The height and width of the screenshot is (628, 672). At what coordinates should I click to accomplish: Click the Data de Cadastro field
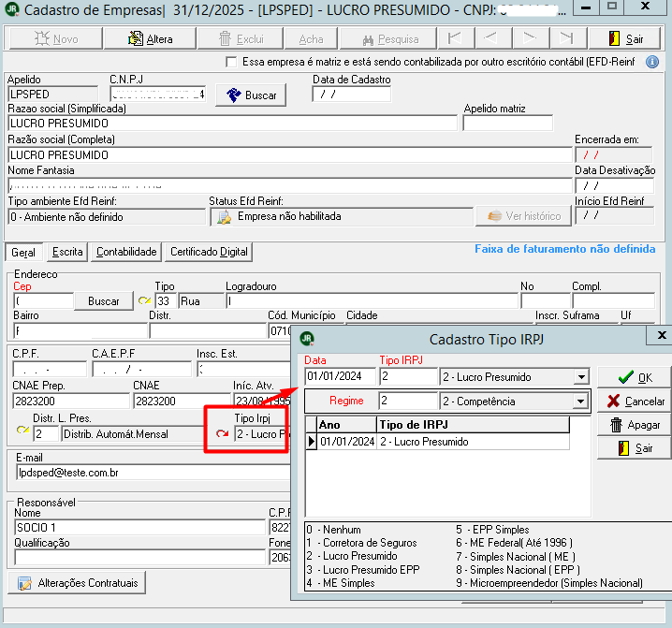click(351, 95)
